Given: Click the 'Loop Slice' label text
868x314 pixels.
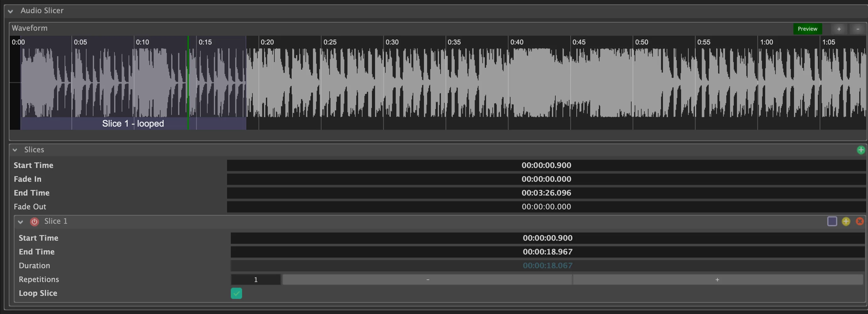Looking at the screenshot, I should point(38,293).
